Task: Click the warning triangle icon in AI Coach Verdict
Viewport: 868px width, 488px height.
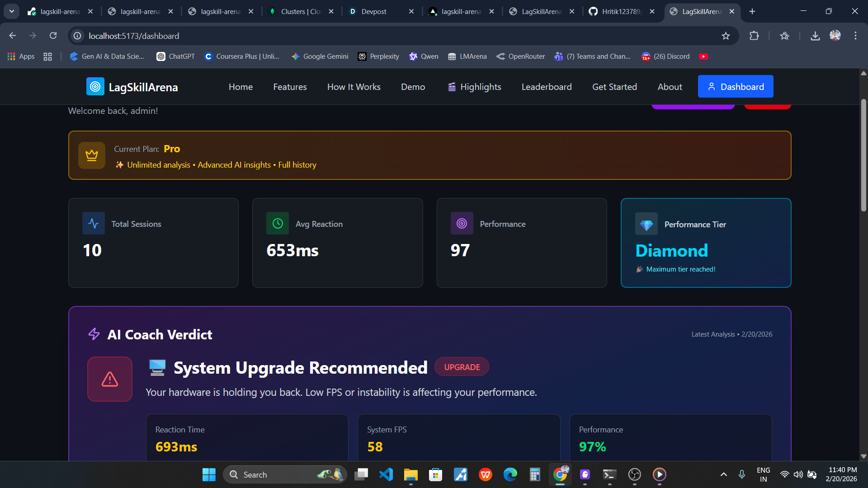Action: [110, 379]
